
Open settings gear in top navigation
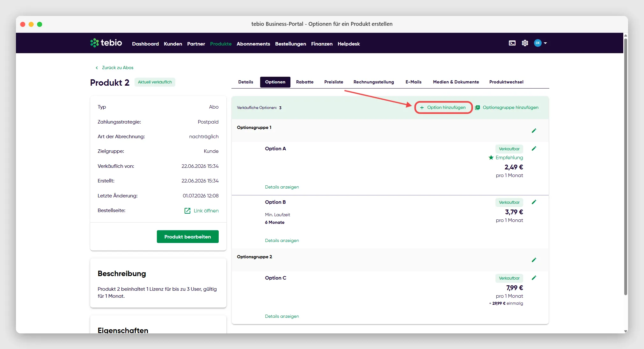[525, 43]
